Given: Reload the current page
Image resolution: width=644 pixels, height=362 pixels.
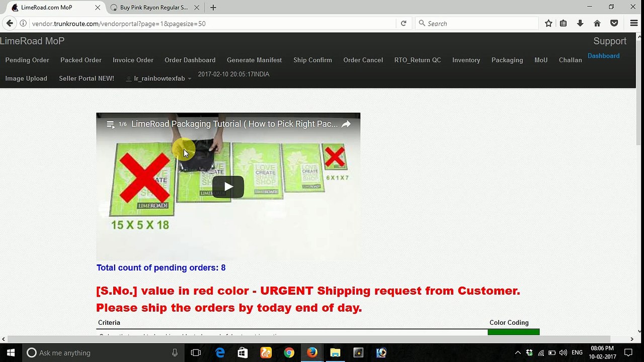Looking at the screenshot, I should (404, 23).
